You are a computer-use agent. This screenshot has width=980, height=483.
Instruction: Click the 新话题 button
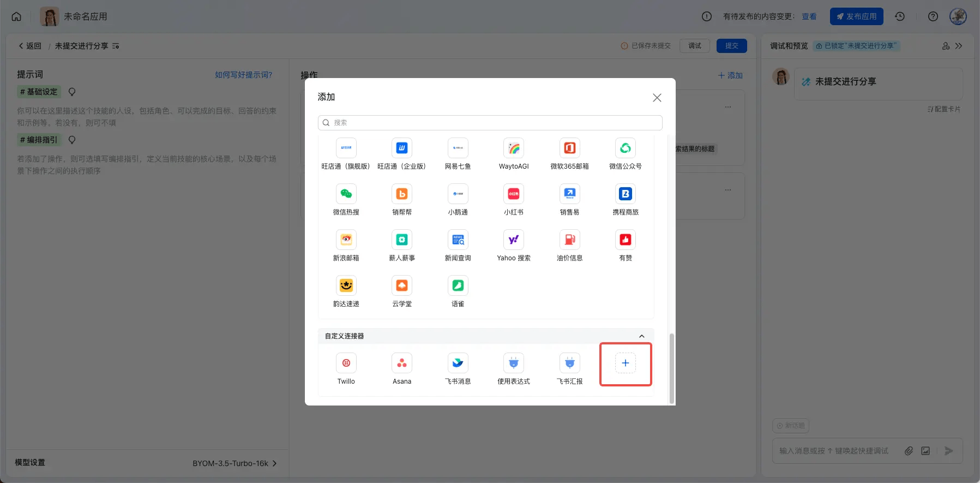(791, 426)
